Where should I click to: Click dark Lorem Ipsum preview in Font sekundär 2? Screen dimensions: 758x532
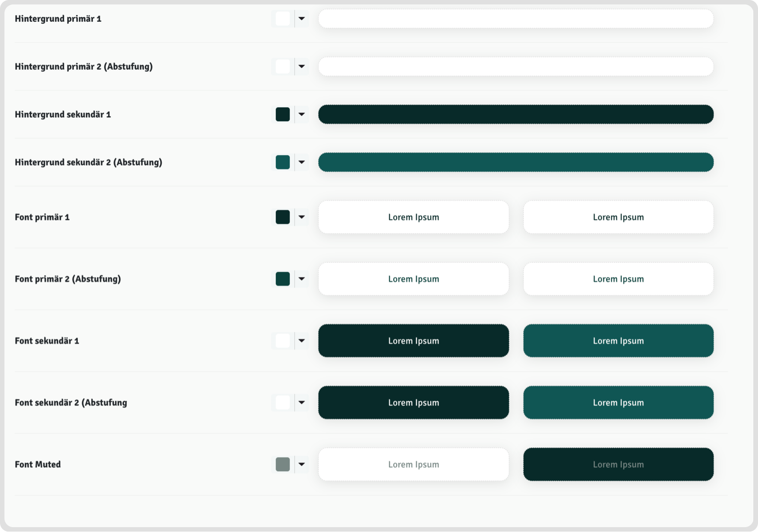click(x=413, y=403)
